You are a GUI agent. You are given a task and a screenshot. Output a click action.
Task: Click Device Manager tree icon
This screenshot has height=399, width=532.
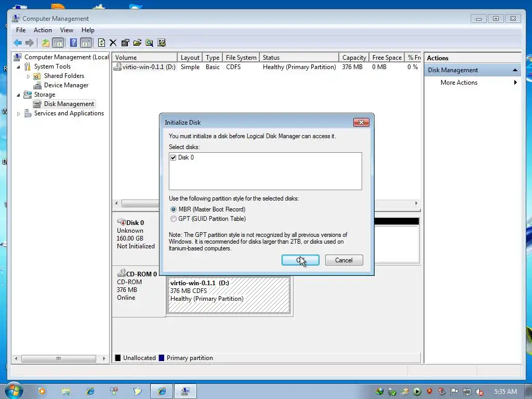point(37,85)
